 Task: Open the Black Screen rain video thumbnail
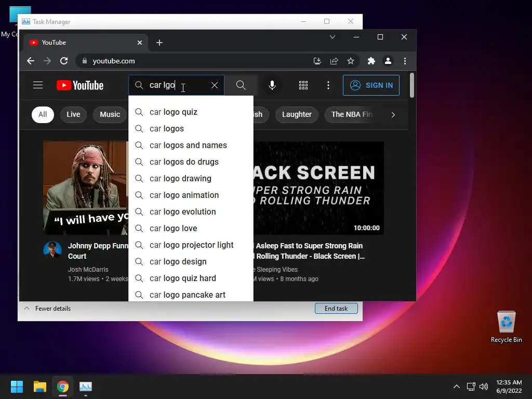pyautogui.click(x=318, y=188)
